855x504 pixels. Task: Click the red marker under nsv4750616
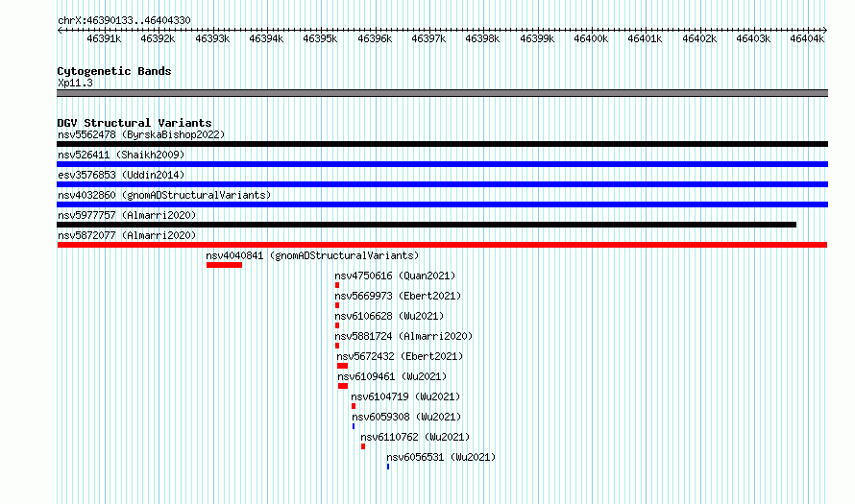pos(337,285)
